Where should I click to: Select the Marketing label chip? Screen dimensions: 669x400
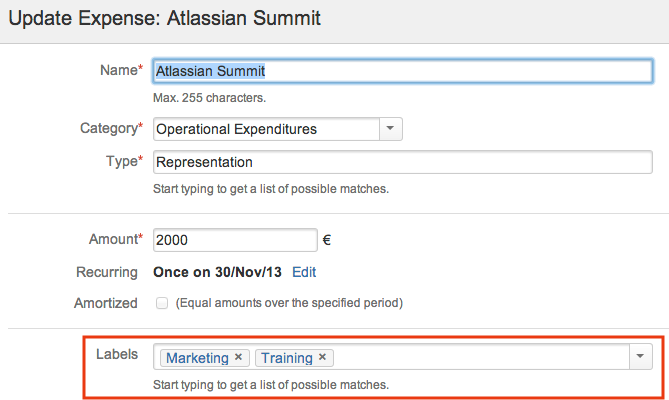(x=197, y=358)
